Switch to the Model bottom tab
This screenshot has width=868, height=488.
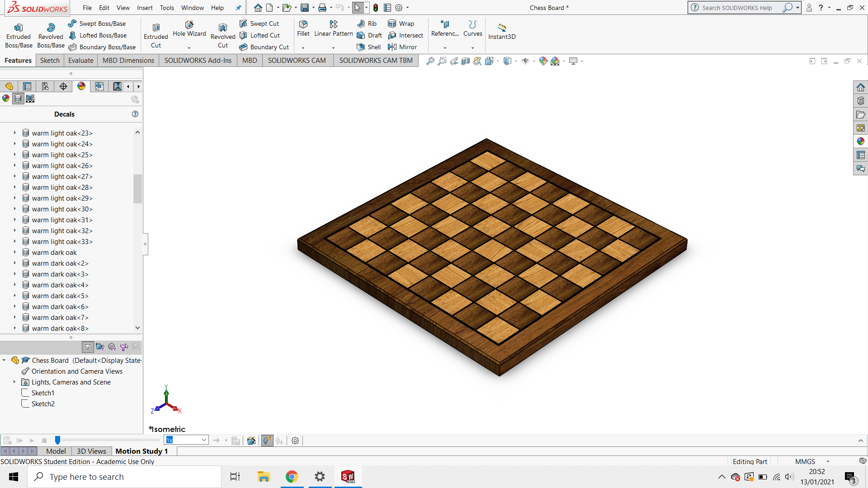coord(56,451)
